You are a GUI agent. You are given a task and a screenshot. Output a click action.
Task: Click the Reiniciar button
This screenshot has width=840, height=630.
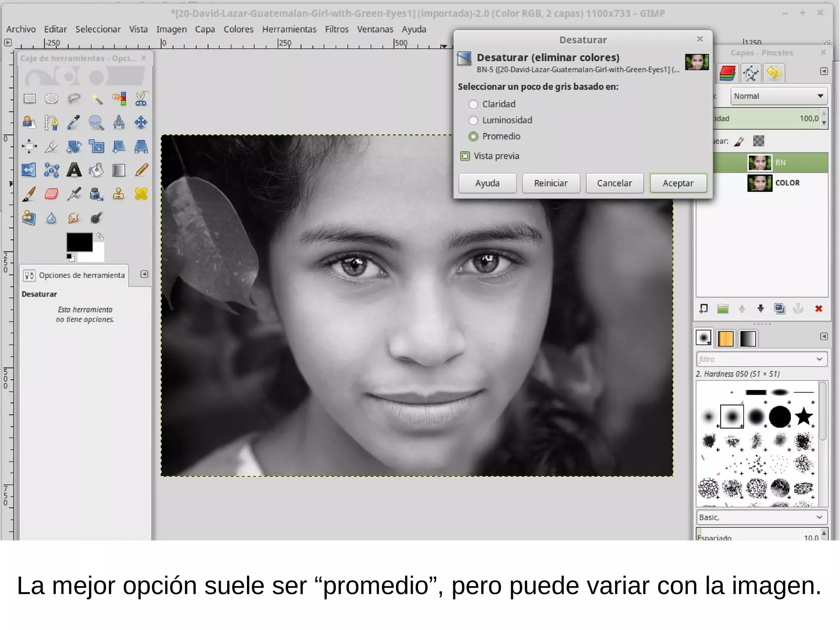click(551, 183)
